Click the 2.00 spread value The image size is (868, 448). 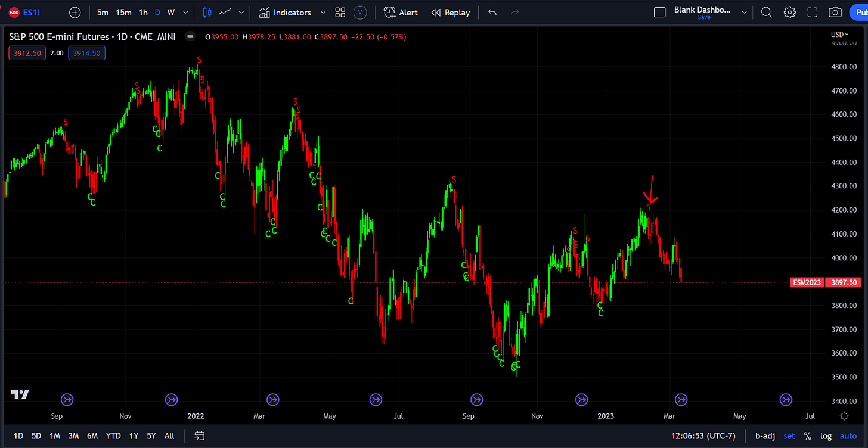point(57,53)
